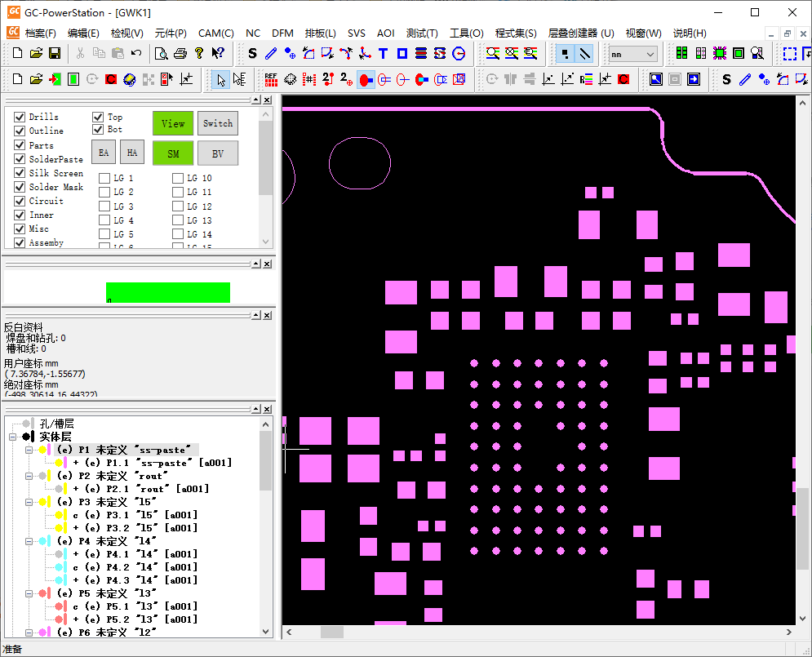The height and width of the screenshot is (657, 812).
Task: Open the CAM(C) menu
Action: click(215, 33)
